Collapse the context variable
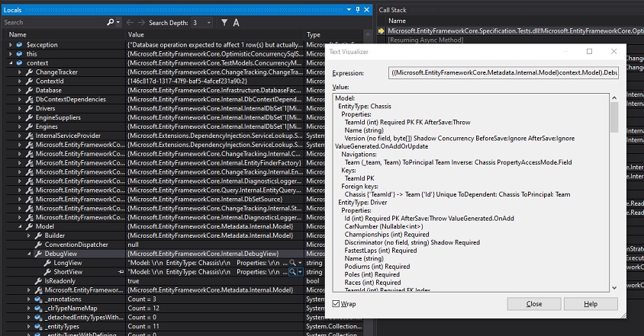This screenshot has width=644, height=336. pyautogui.click(x=10, y=62)
